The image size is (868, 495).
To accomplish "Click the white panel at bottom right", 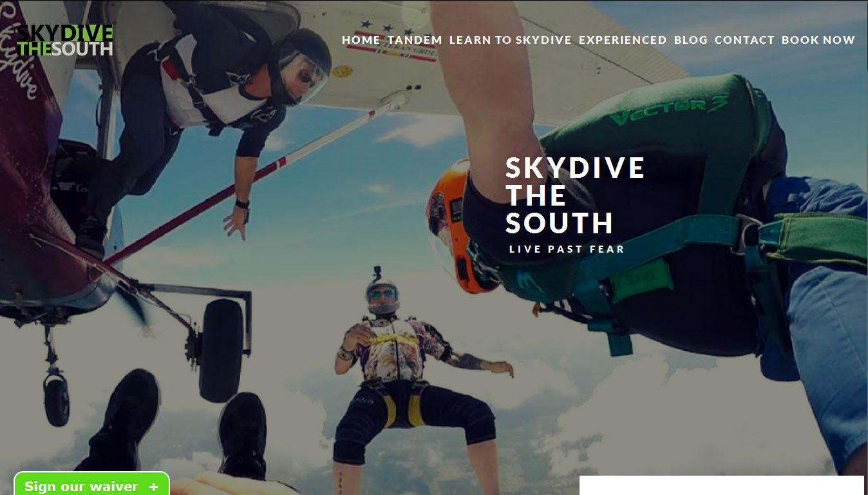I will tap(721, 485).
